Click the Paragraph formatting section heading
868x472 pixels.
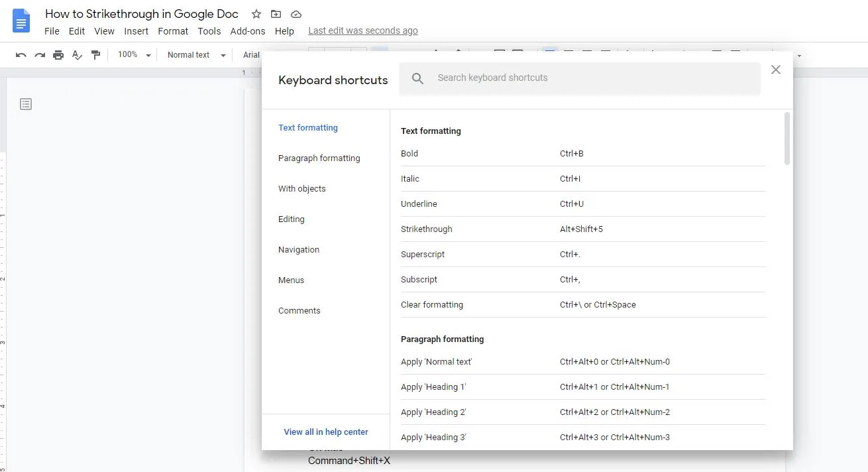[x=443, y=339]
